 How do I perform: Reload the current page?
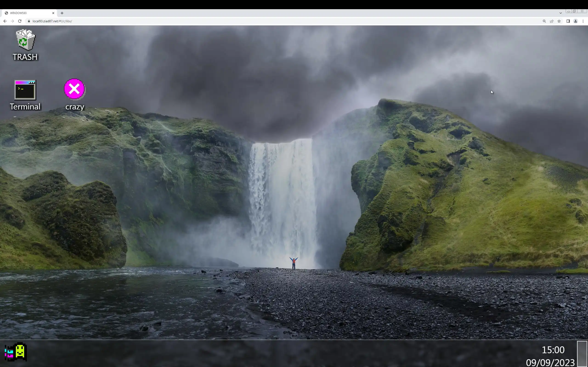click(x=20, y=21)
